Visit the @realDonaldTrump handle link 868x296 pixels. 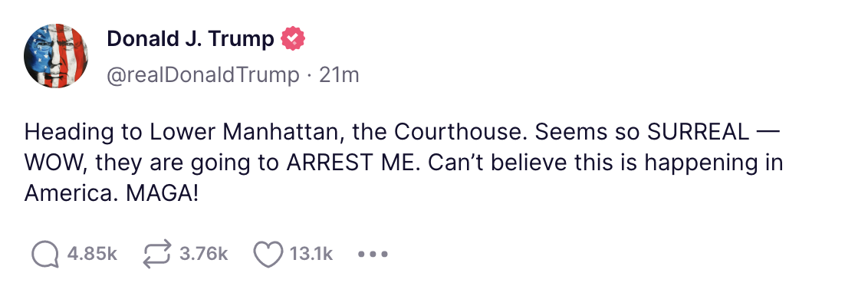[202, 74]
